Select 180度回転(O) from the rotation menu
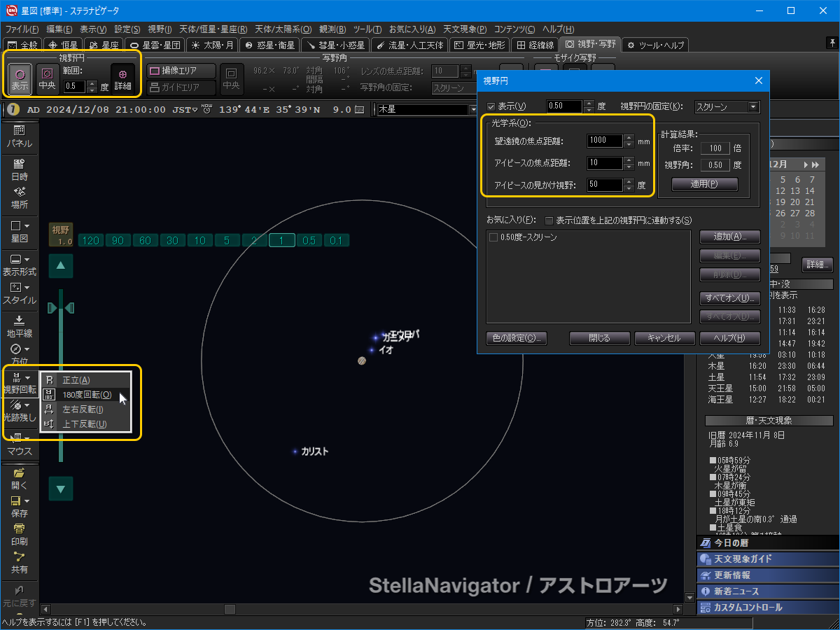 pos(86,395)
